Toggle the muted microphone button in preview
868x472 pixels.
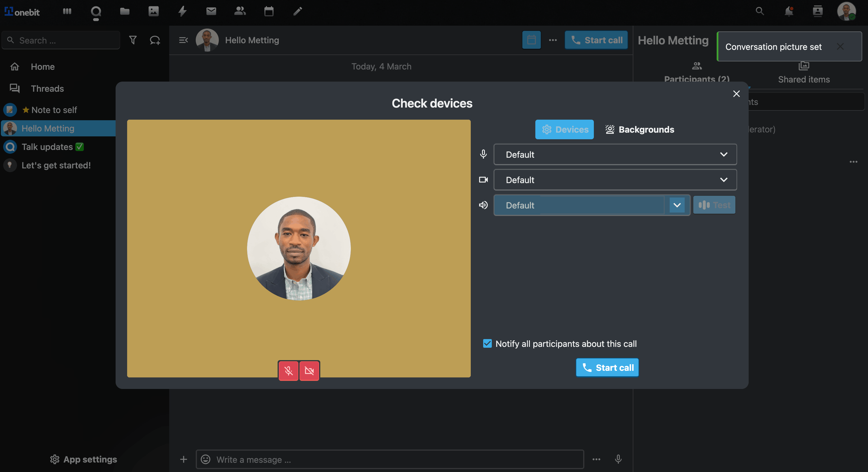pos(289,371)
